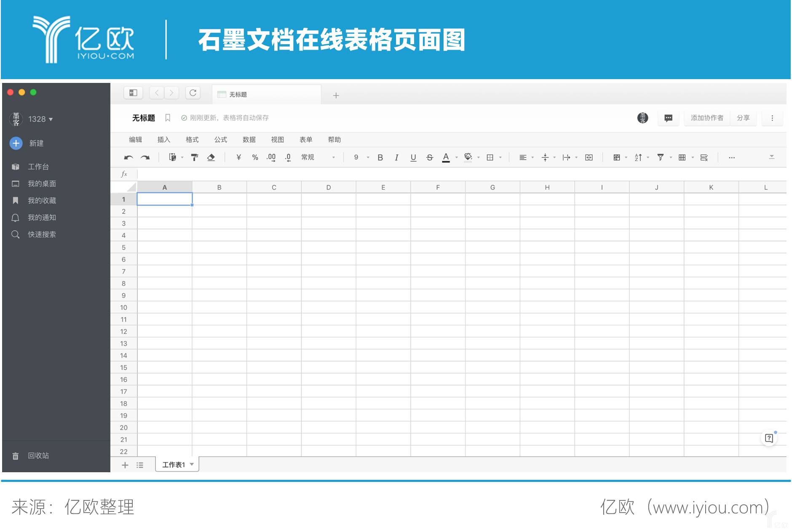Collapse the toolbar with the far-right arrow

[772, 157]
